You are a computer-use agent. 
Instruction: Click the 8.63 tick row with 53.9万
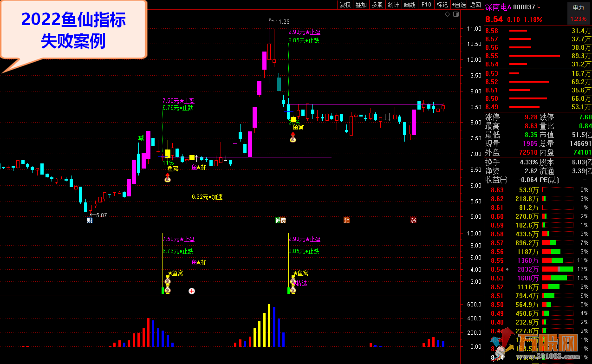[538, 190]
